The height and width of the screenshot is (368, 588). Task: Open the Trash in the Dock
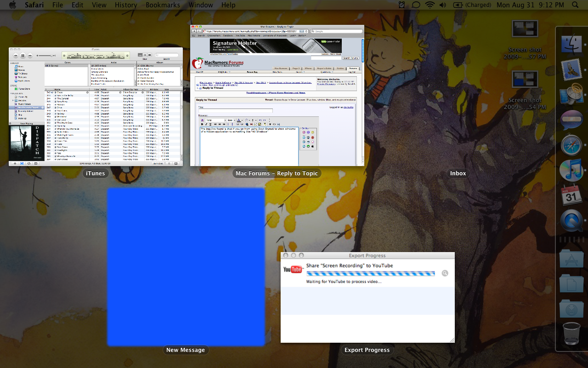571,334
